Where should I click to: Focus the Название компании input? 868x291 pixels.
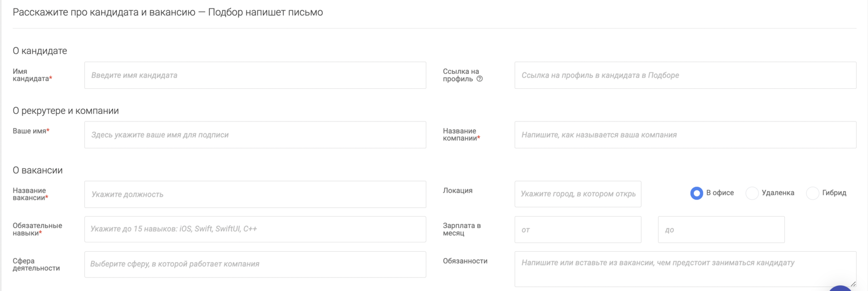685,135
